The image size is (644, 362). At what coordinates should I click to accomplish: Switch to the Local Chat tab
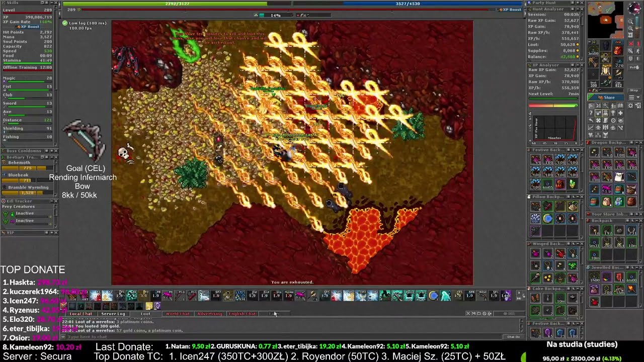(x=80, y=313)
